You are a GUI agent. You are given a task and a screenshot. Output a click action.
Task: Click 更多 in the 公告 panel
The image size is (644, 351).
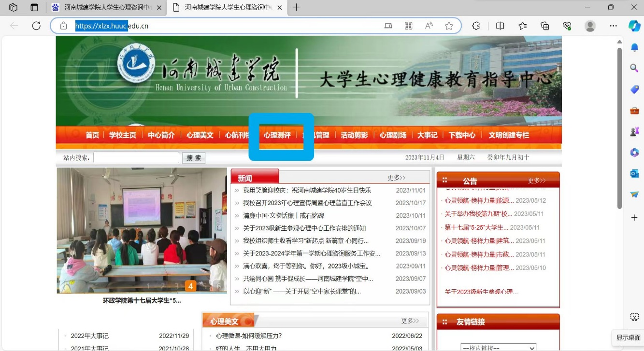pos(537,181)
